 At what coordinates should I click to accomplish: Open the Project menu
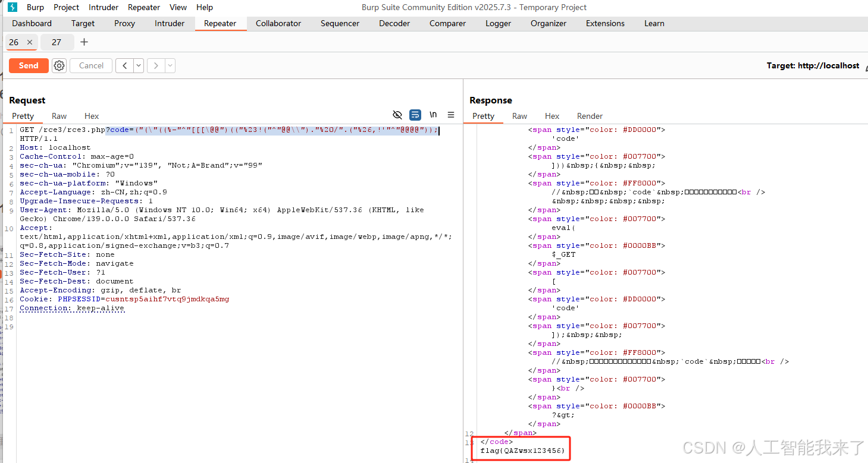click(66, 7)
